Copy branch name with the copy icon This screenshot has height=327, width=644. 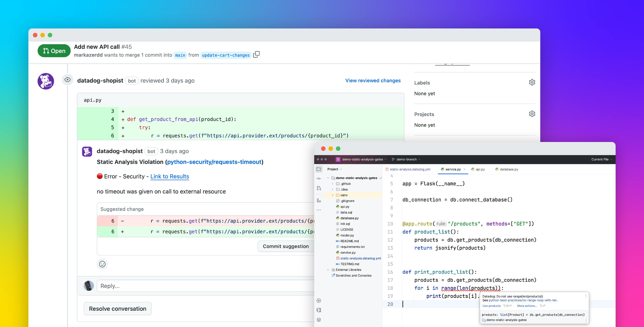257,54
